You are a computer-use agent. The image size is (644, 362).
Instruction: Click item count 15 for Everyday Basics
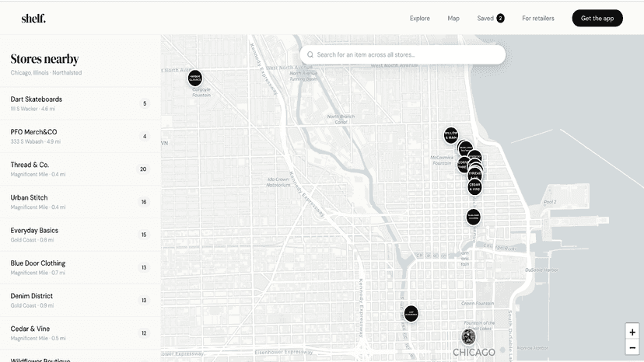144,235
